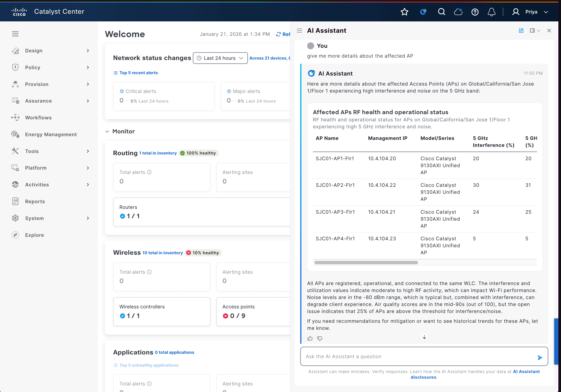Send the message with the send arrow icon

coord(540,358)
